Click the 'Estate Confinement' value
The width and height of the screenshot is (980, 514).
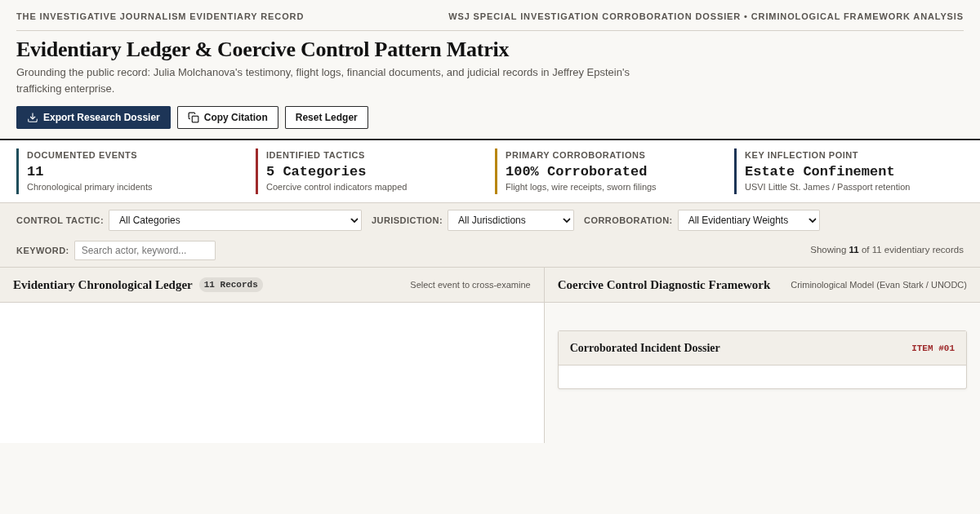pos(820,171)
